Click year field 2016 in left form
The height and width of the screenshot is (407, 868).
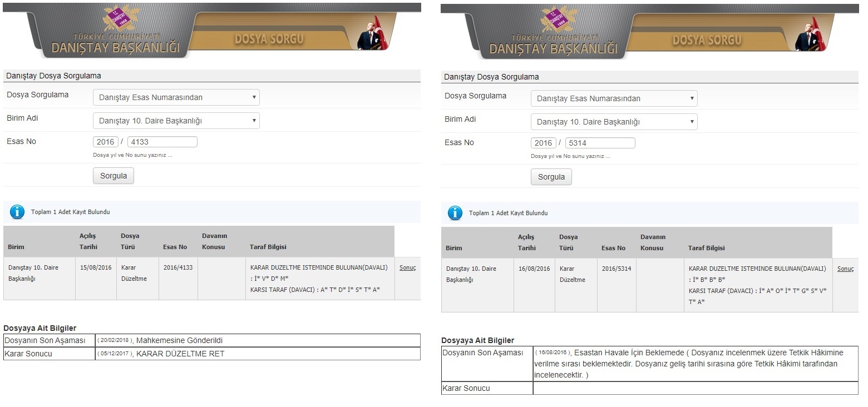point(105,142)
